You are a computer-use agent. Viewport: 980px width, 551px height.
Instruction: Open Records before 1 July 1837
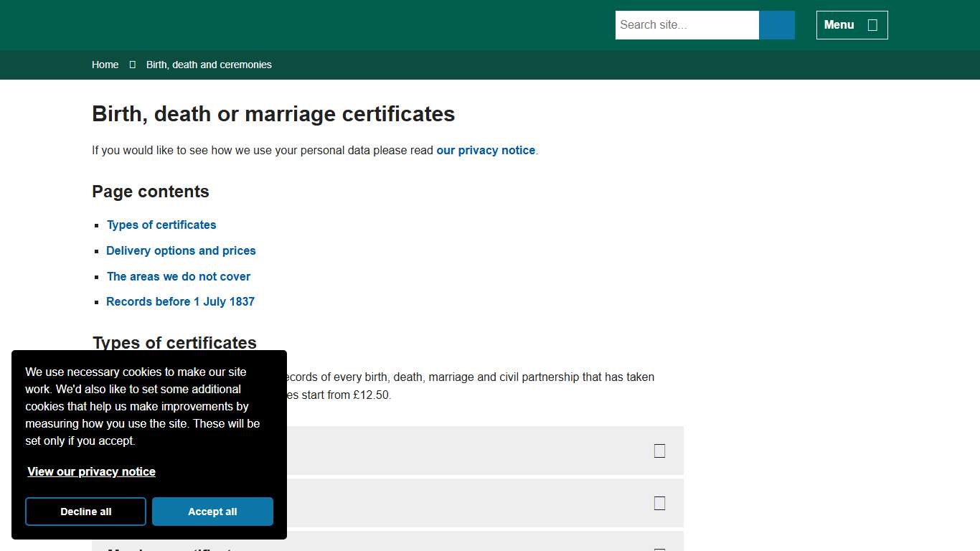click(180, 301)
